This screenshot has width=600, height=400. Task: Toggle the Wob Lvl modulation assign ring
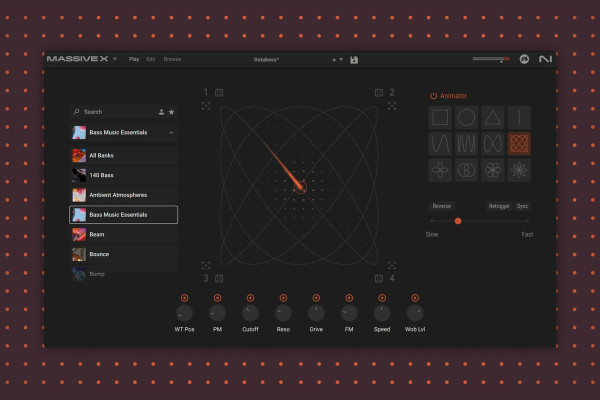pos(415,298)
